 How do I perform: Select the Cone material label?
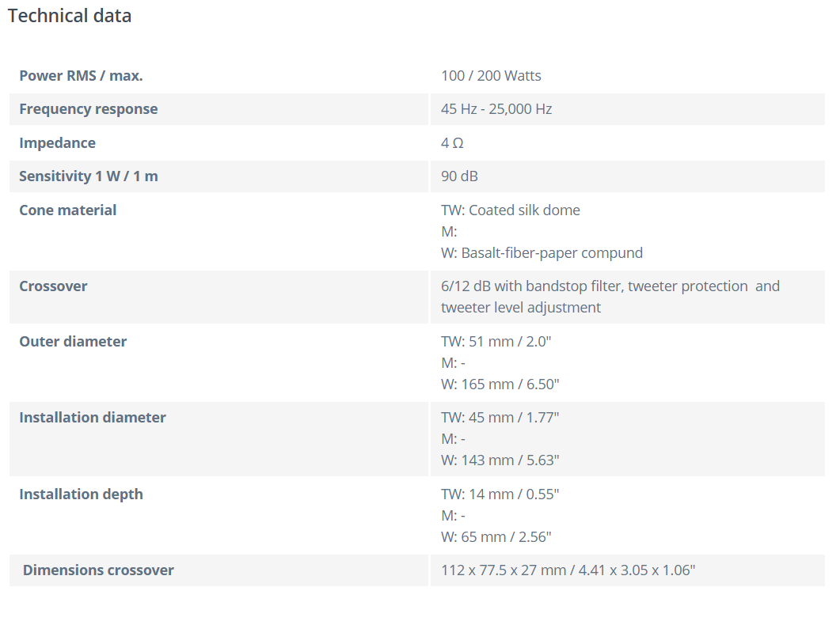tap(67, 210)
